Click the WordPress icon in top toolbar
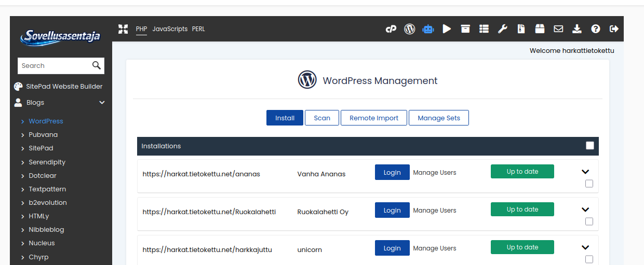The width and height of the screenshot is (644, 265). click(410, 29)
